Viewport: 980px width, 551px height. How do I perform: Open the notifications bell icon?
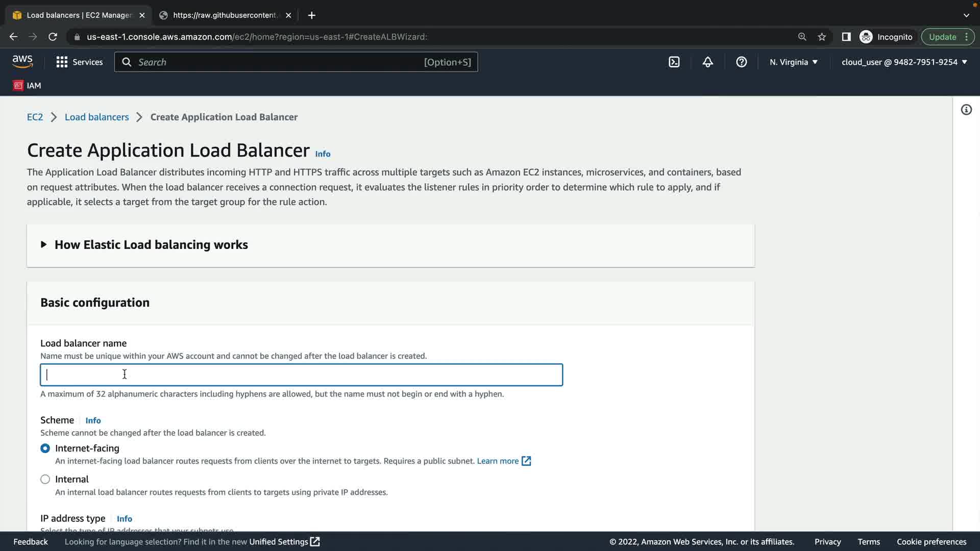click(707, 62)
